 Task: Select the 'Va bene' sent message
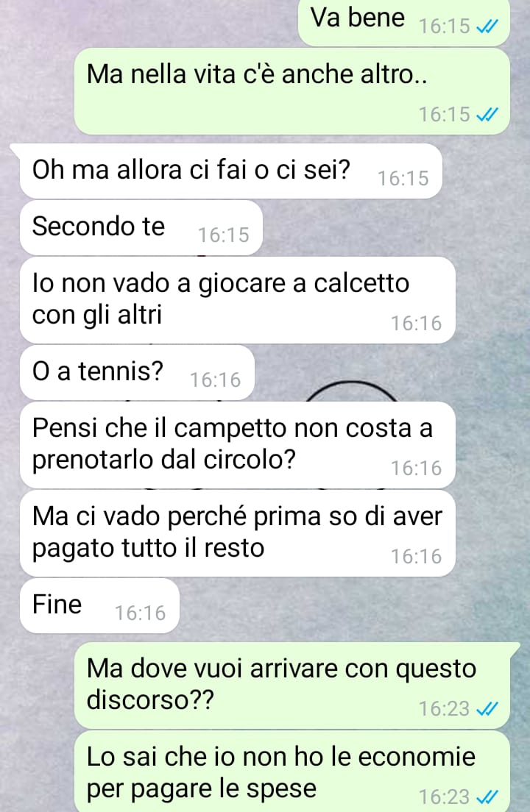[404, 22]
